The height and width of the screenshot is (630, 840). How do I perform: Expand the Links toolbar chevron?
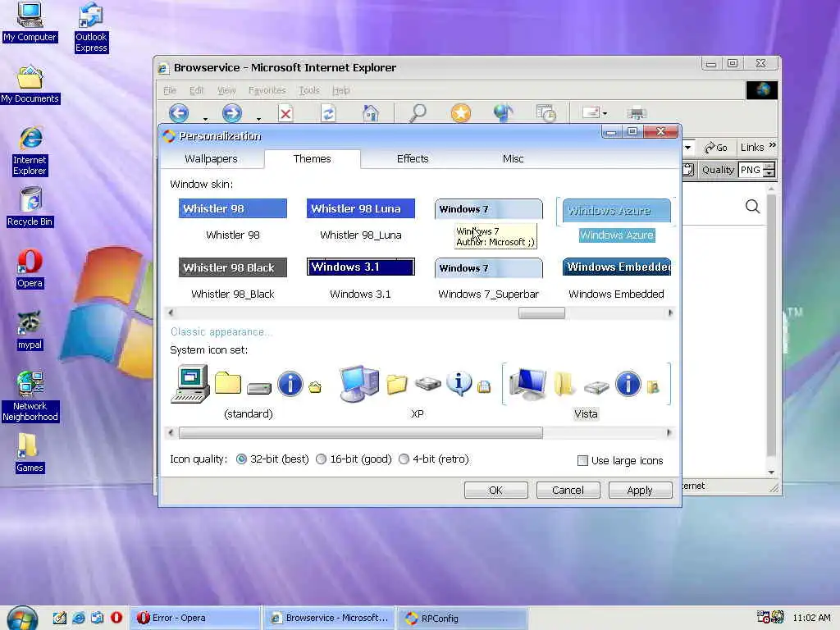[x=773, y=145]
